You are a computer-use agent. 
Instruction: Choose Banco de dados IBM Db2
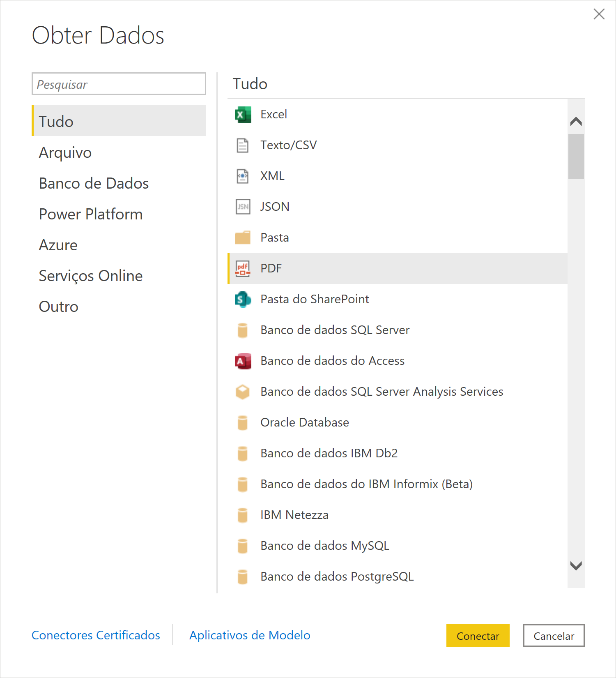click(398, 453)
